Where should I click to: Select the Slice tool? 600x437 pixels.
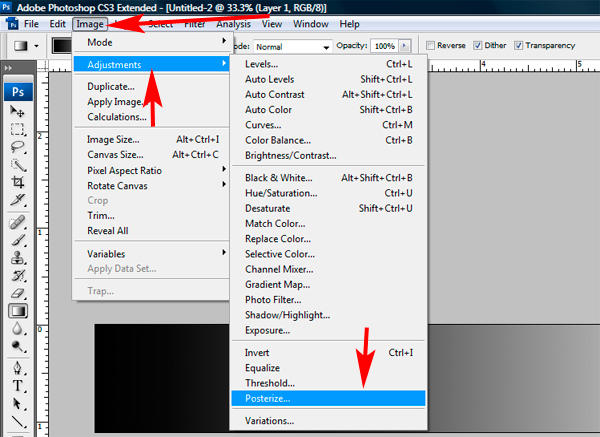point(17,200)
